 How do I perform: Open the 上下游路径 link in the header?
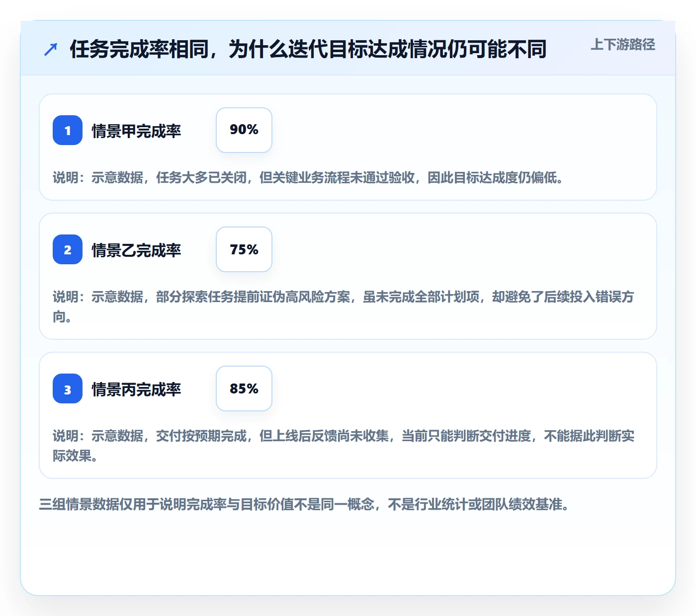click(x=623, y=45)
